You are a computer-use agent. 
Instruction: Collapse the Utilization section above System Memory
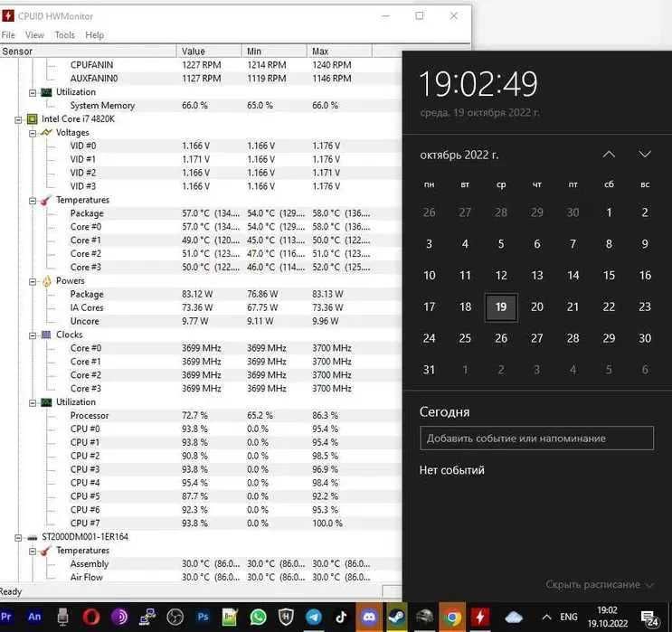(x=33, y=92)
